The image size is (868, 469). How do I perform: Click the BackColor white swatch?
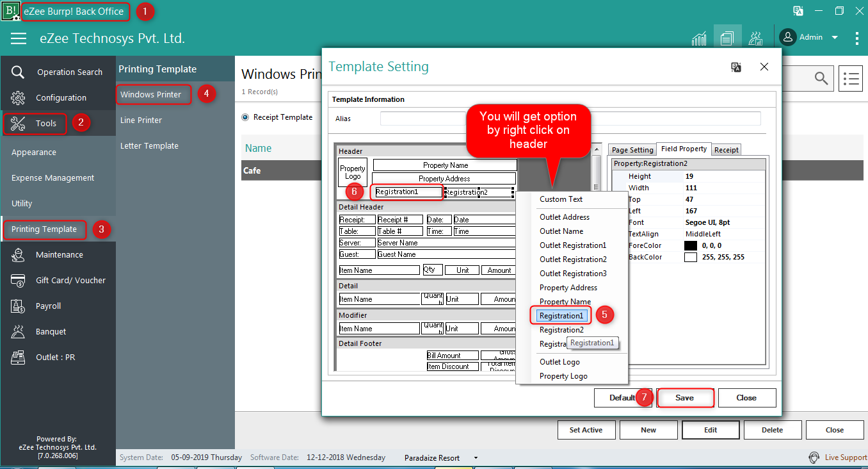690,257
